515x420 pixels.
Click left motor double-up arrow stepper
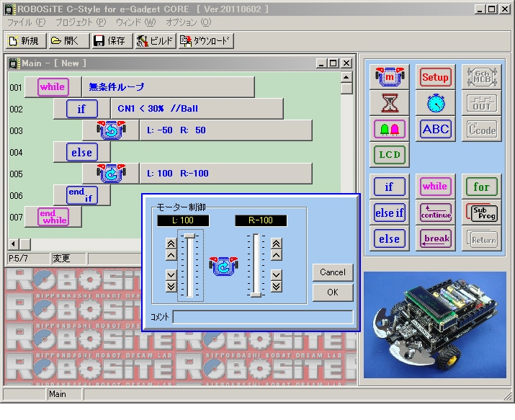coord(171,243)
